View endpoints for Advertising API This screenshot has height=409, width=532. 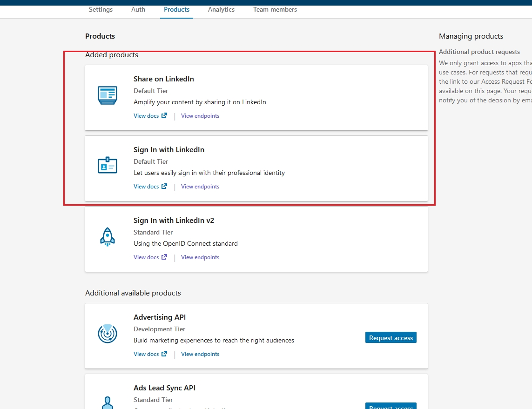[x=200, y=354]
